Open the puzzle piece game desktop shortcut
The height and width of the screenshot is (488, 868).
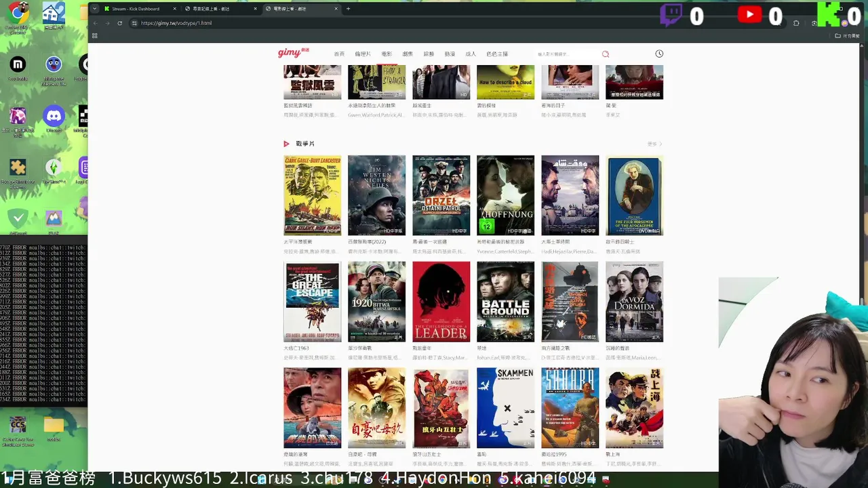pyautogui.click(x=18, y=167)
